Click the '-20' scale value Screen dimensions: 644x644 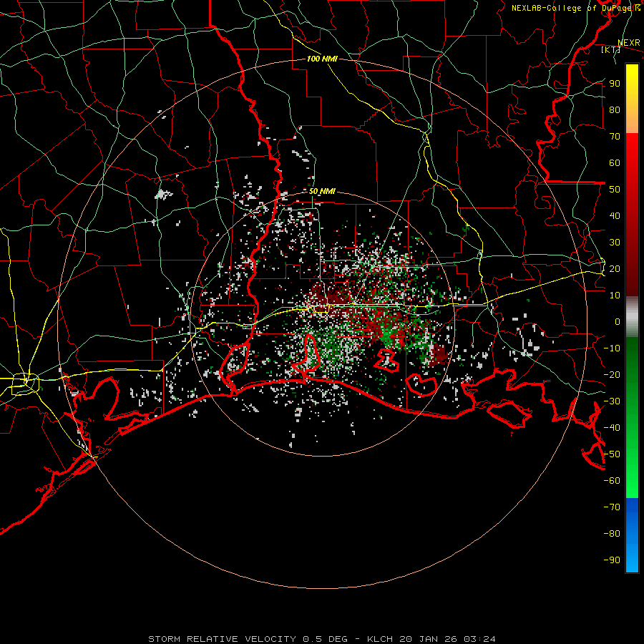coord(612,375)
